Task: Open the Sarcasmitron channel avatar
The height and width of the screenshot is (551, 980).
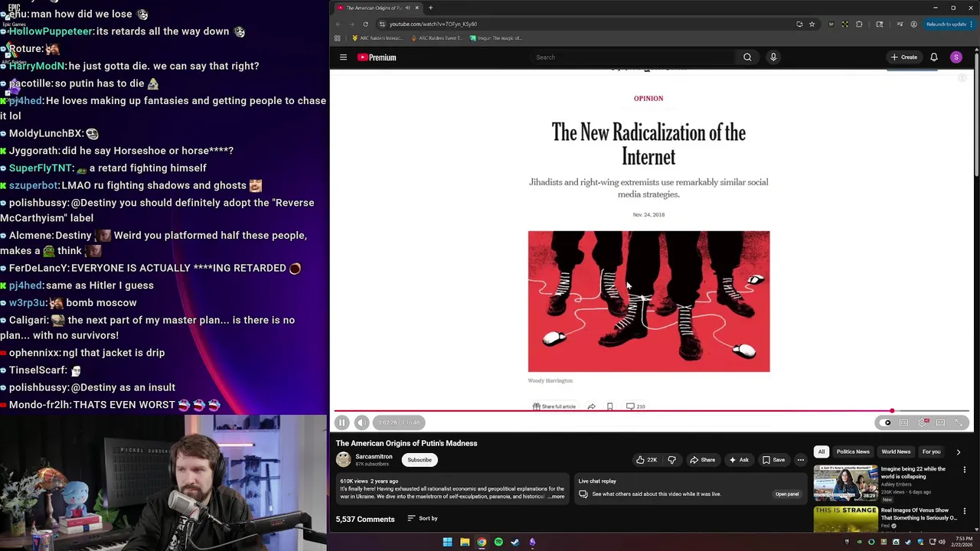Action: point(343,459)
